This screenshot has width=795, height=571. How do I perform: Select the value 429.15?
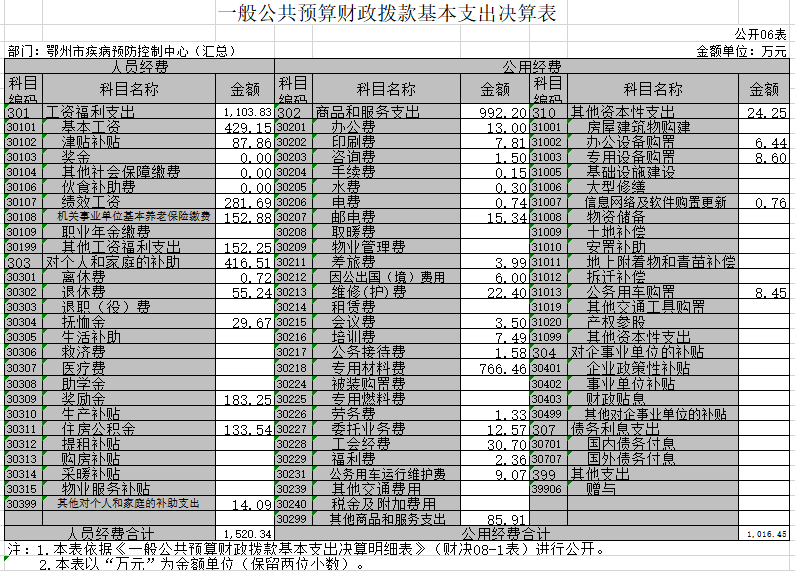pyautogui.click(x=245, y=127)
